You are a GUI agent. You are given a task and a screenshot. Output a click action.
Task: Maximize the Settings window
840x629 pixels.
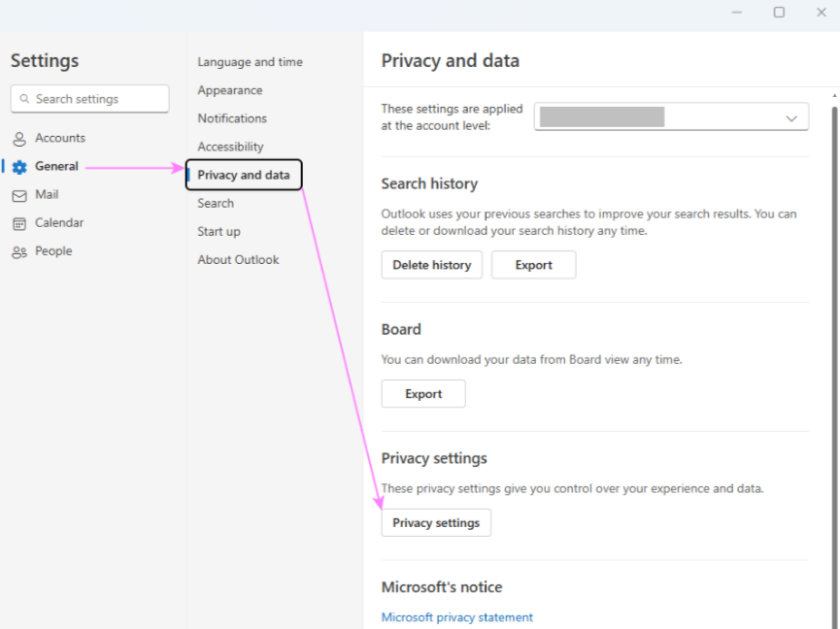point(779,13)
